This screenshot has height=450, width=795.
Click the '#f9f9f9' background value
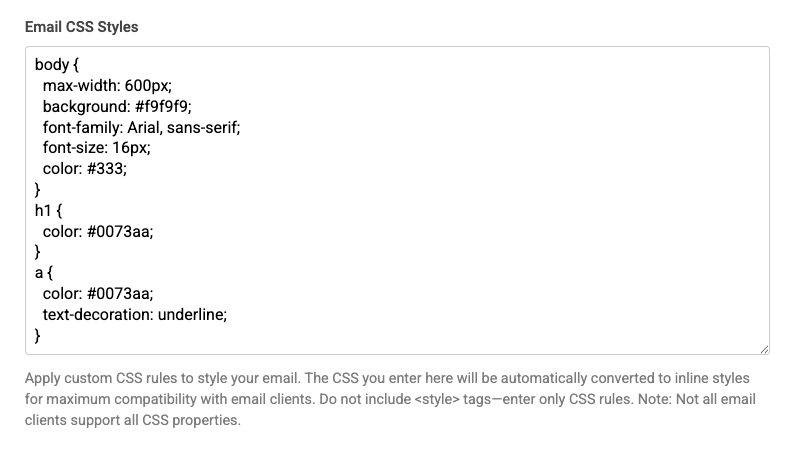pos(162,106)
